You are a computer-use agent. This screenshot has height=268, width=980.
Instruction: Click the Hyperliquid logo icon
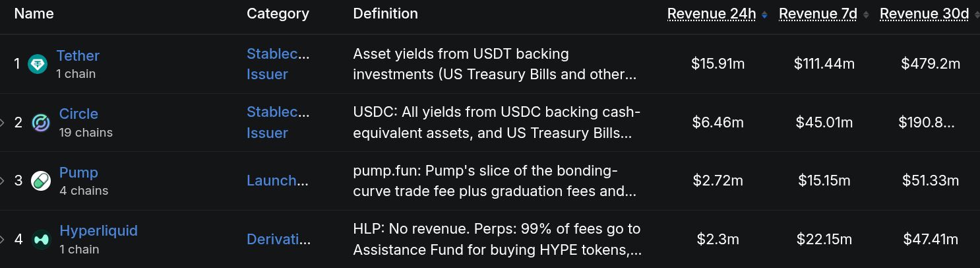click(42, 240)
